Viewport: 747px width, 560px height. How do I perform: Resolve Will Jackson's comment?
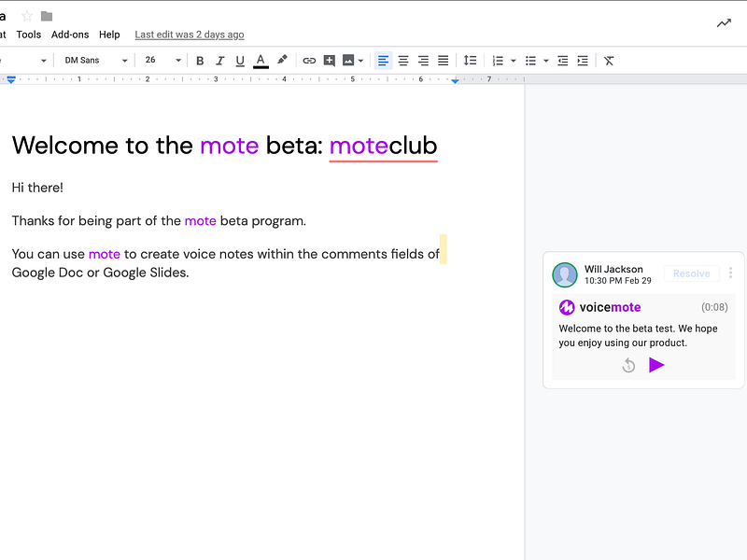(691, 273)
